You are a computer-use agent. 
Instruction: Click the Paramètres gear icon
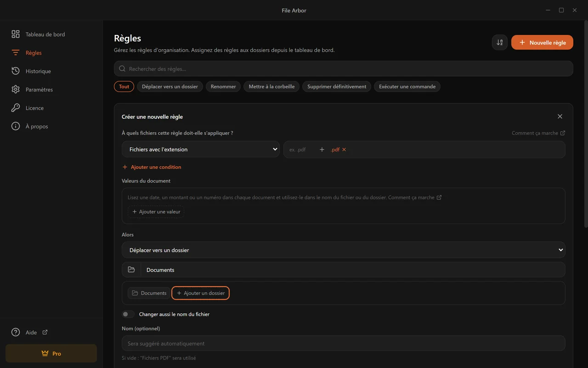pyautogui.click(x=16, y=90)
